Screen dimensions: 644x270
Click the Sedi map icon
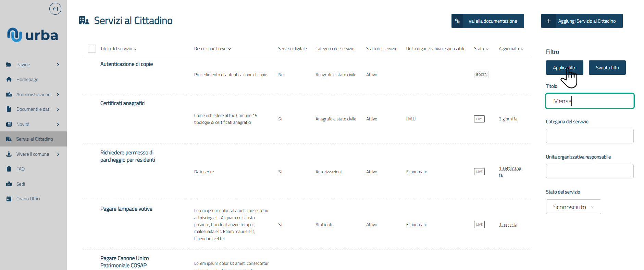click(x=9, y=184)
